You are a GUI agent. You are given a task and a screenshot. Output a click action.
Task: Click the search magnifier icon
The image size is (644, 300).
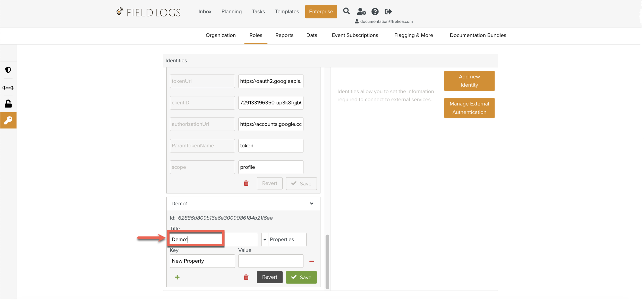[x=346, y=11]
